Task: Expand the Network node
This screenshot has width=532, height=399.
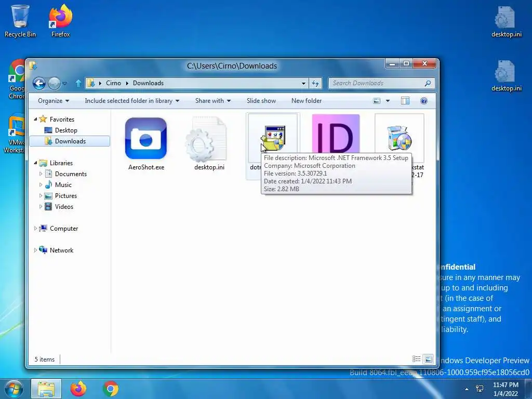Action: [35, 250]
